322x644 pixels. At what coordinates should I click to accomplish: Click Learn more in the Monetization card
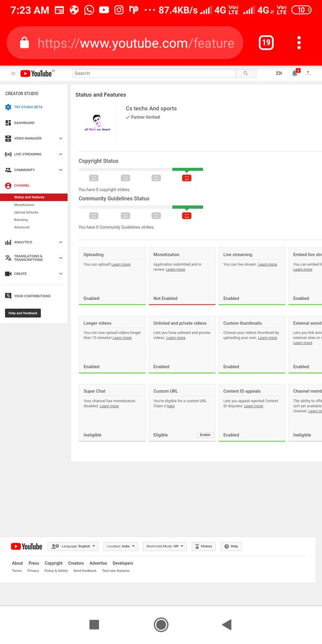[x=175, y=269]
